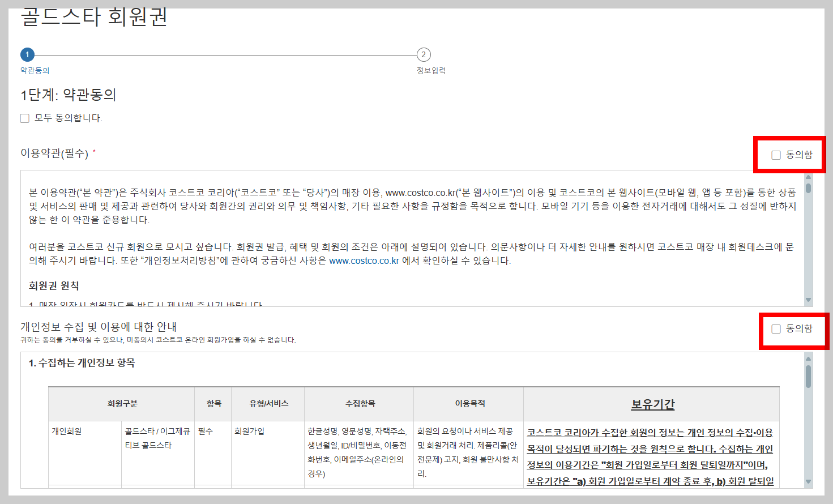Open blue www.costco.co.kr link after 개인정보처리방침

[x=364, y=261]
